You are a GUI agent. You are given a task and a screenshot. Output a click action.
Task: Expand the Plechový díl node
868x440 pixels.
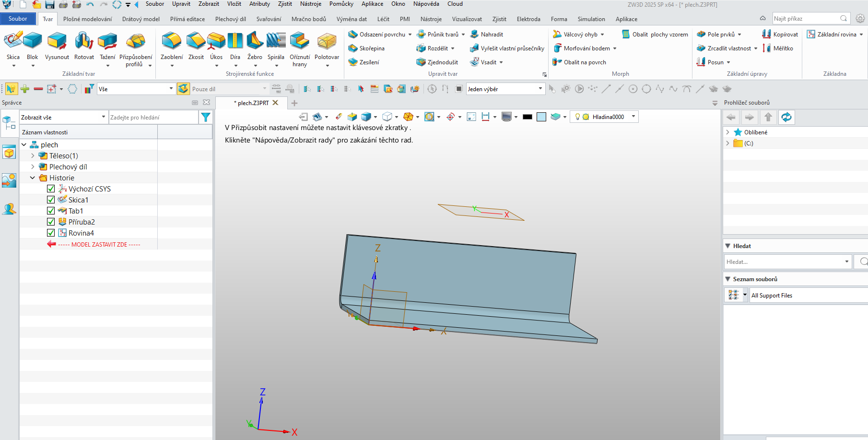[x=33, y=166]
